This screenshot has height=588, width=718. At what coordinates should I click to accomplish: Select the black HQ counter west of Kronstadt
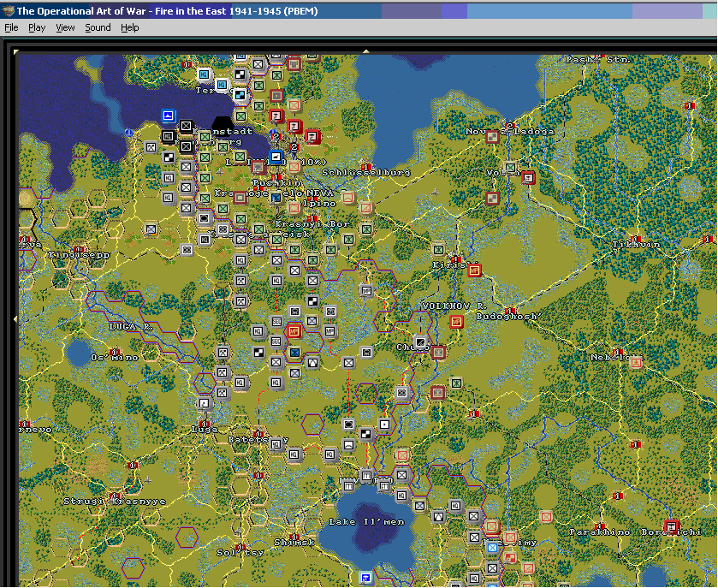168,136
